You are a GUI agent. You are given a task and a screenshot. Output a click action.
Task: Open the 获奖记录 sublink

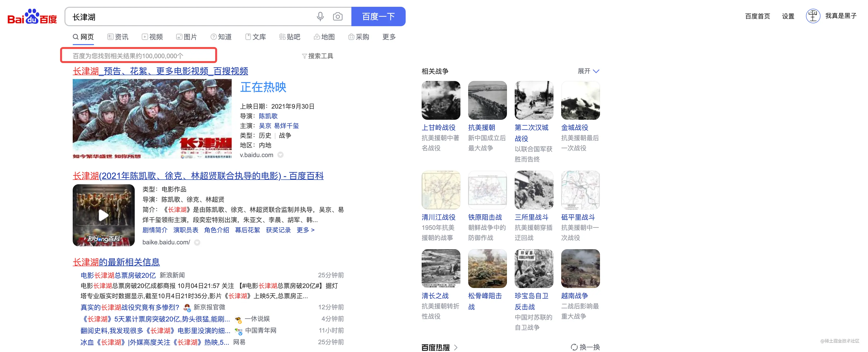pos(278,230)
